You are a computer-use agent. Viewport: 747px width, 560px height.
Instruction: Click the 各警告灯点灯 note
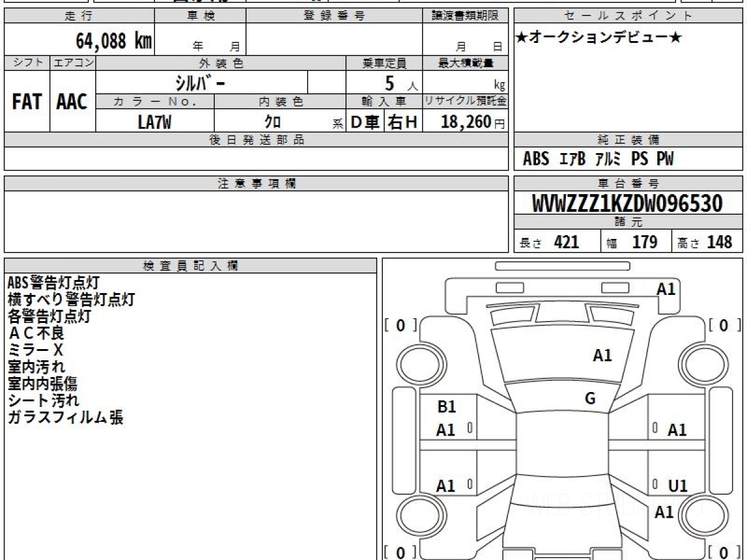pos(49,316)
